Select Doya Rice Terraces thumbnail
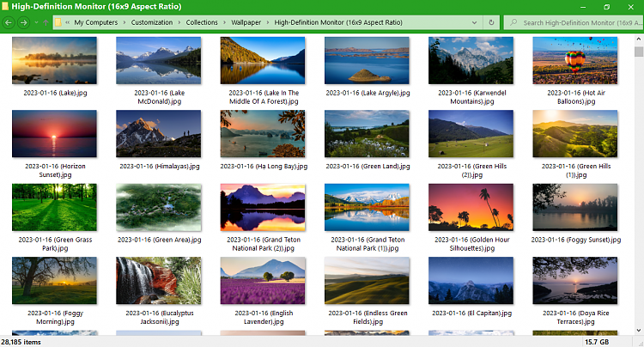Screen dimensions: 644x347 575,281
